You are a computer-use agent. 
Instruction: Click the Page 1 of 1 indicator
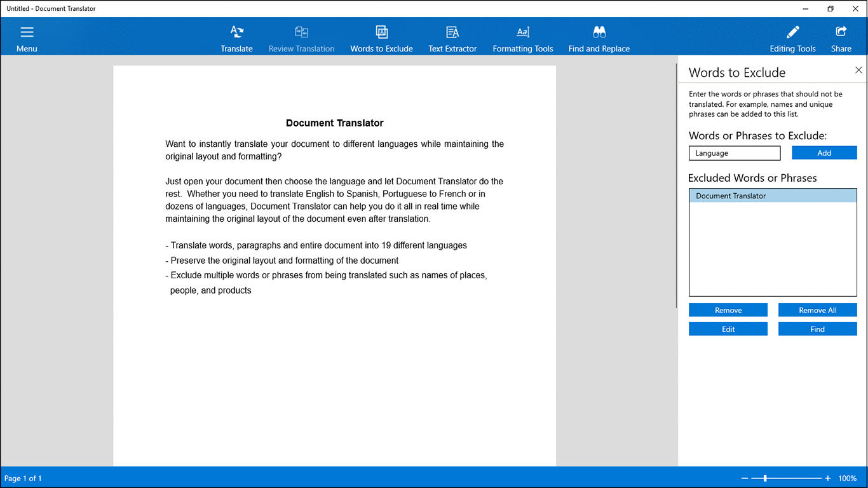point(24,478)
